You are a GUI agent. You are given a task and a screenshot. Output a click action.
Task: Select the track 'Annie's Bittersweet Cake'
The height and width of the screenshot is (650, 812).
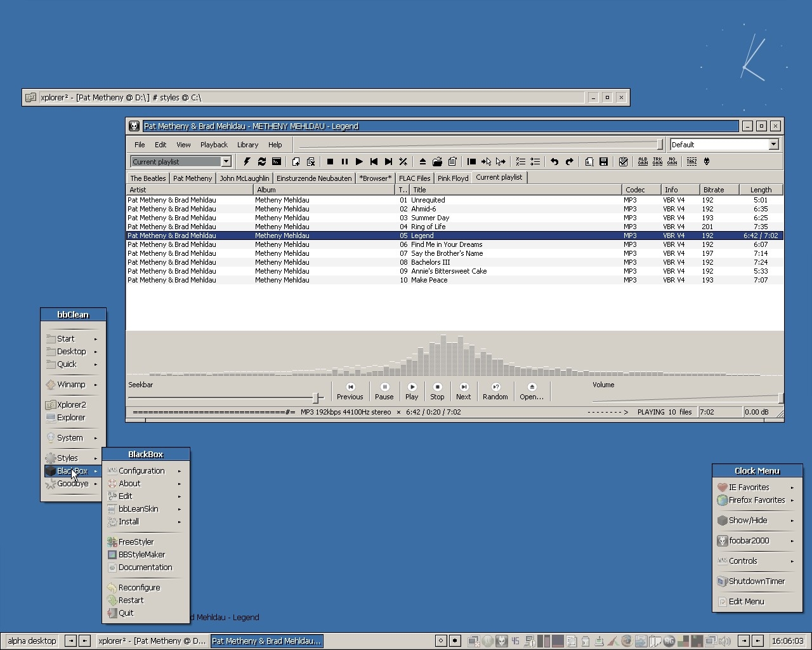pos(455,271)
